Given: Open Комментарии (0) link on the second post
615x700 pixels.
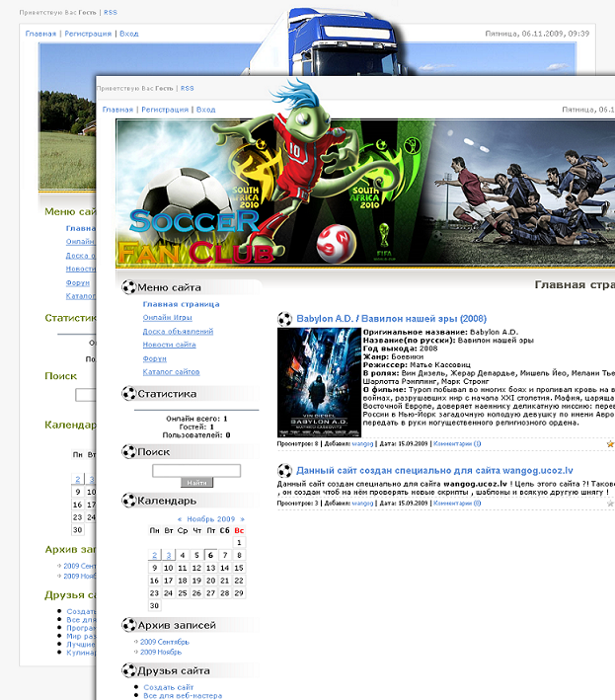Looking at the screenshot, I should click(x=457, y=504).
